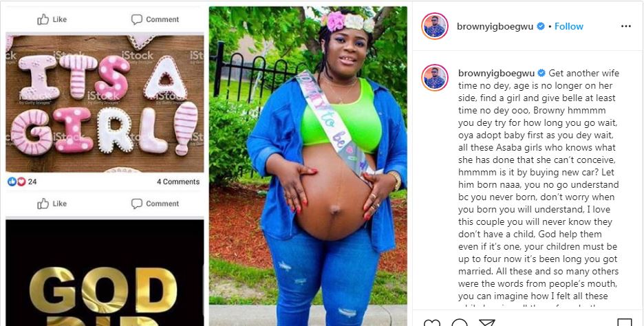Click the verified badge beside header username
This screenshot has width=644, height=326.
point(541,26)
